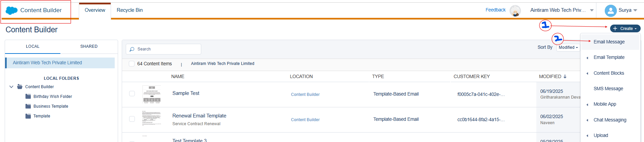
Task: Open the Sample Test email thumbnail
Action: [152, 94]
